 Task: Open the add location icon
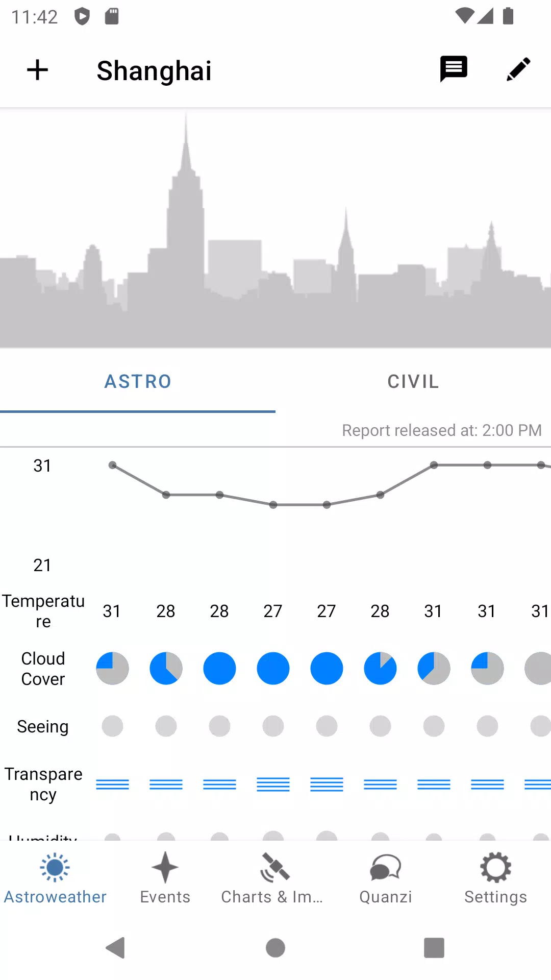37,70
